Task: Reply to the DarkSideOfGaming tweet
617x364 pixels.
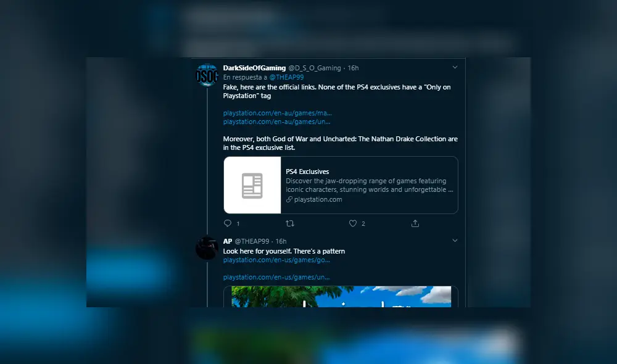Action: 228,223
